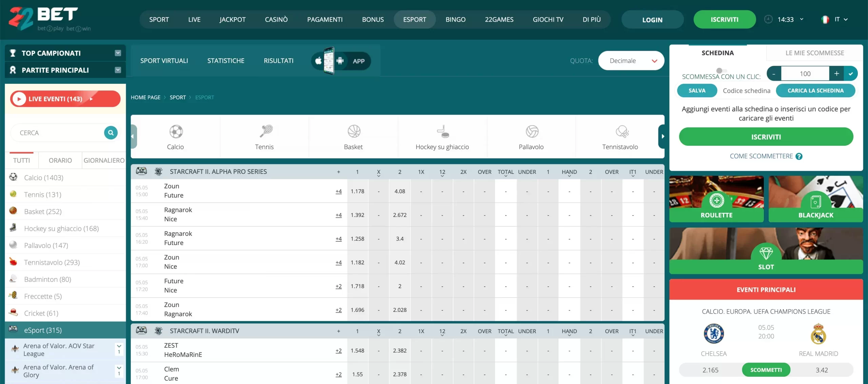
Task: Click in the CERCA search field
Action: coord(58,133)
